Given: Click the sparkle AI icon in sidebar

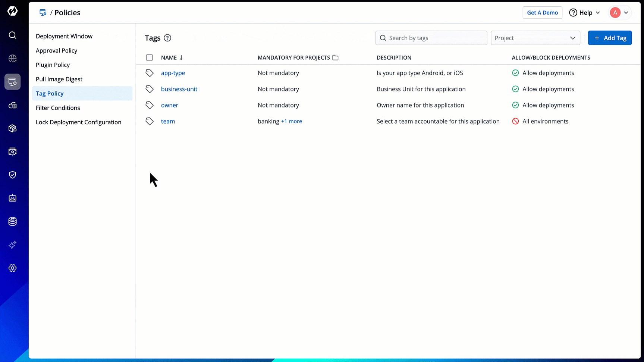Looking at the screenshot, I should 12,245.
